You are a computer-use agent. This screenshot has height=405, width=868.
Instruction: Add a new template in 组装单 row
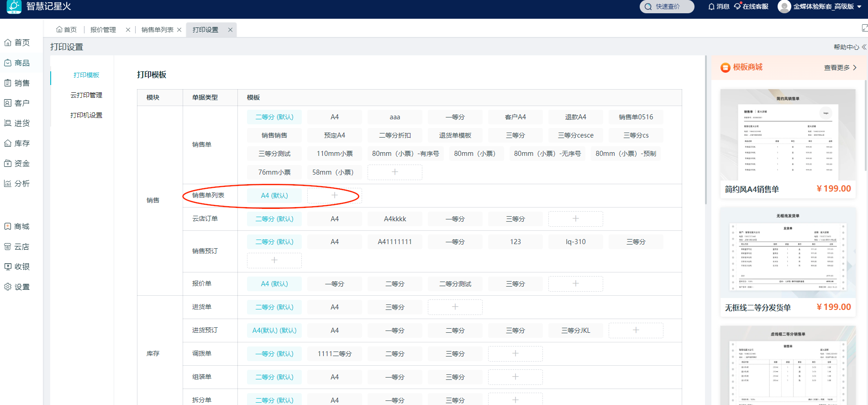pos(516,377)
